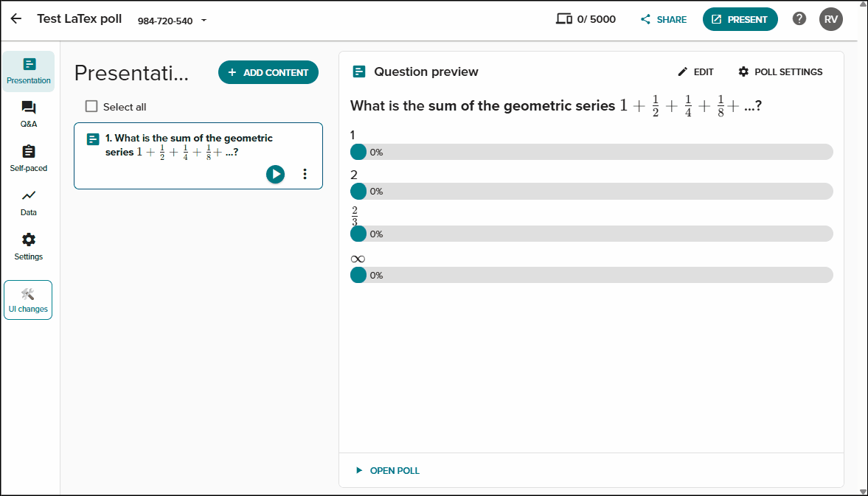Click the result bar for infinity answer
868x496 pixels.
click(591, 275)
